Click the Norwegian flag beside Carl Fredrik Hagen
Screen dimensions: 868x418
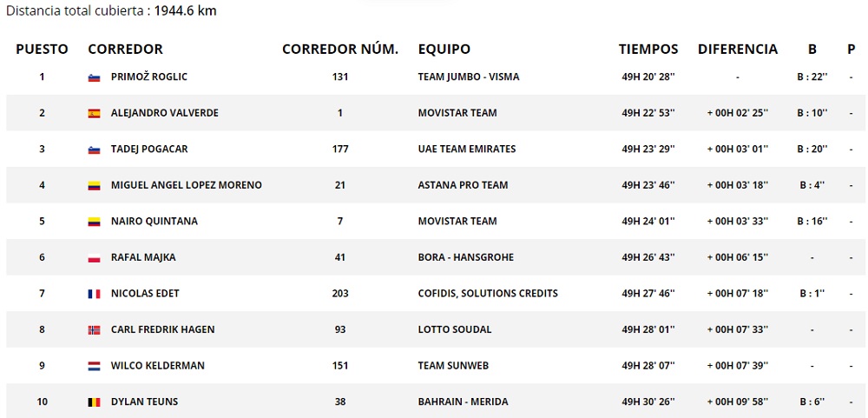pos(95,330)
